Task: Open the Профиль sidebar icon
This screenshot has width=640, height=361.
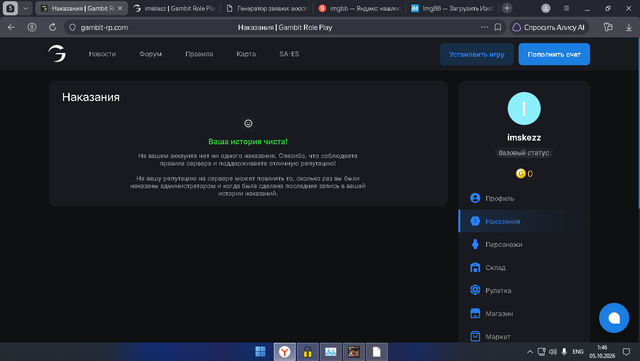Action: coord(475,198)
